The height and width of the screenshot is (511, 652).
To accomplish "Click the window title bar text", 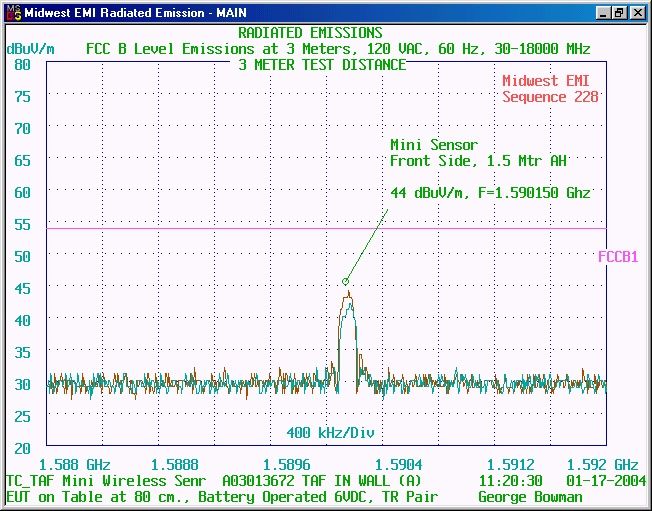I will pos(135,13).
